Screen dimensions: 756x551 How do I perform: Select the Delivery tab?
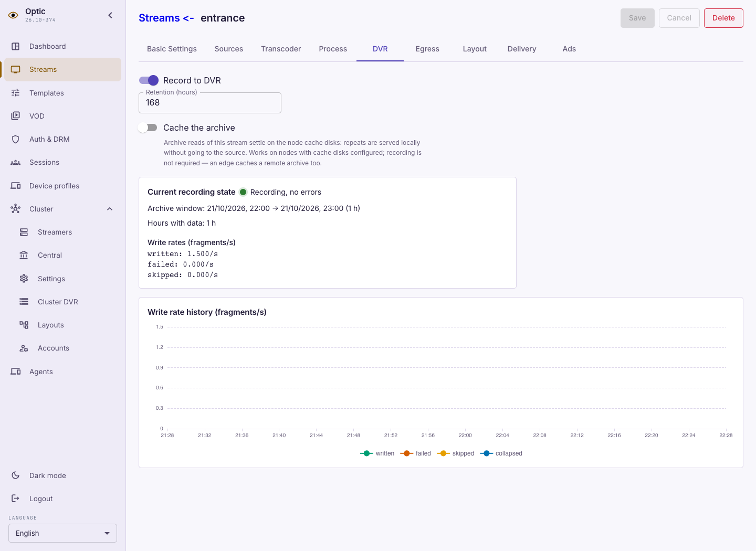(522, 49)
